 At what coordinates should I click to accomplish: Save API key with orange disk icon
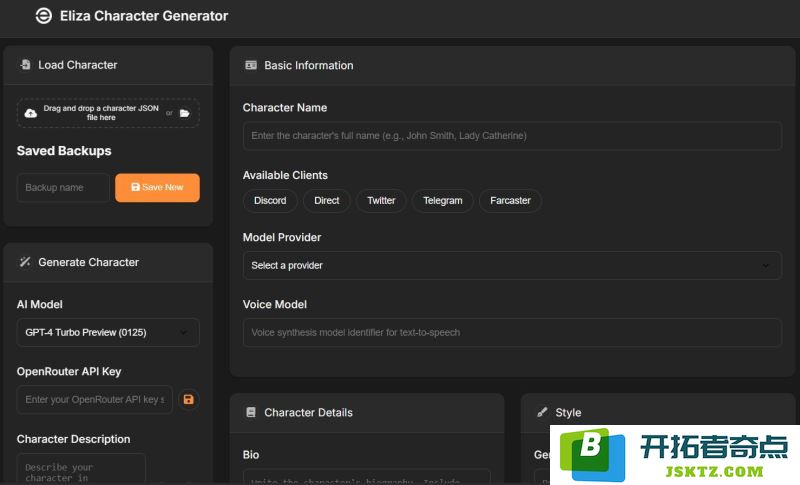(x=189, y=399)
